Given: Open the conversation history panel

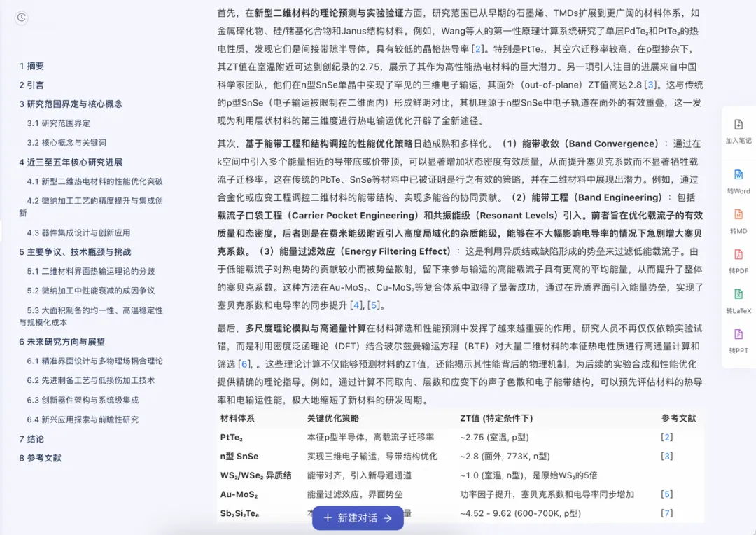Looking at the screenshot, I should tap(21, 18).
